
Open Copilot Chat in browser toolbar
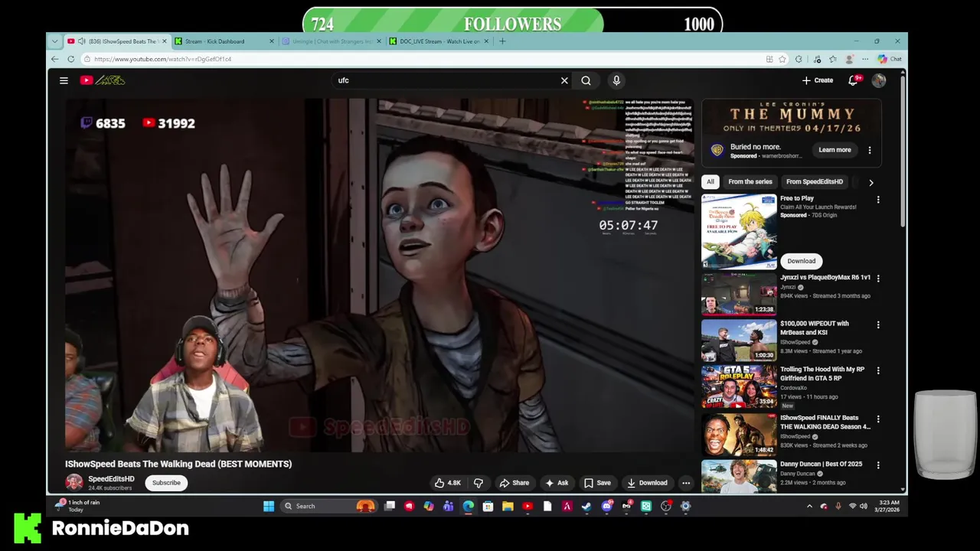(x=890, y=59)
